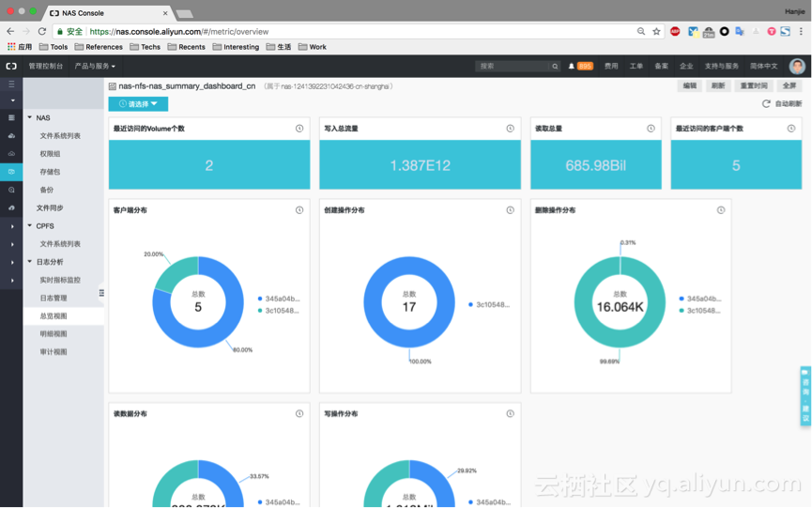Reload the page with refresh icon
Screen dimensions: 812x508
pos(42,32)
